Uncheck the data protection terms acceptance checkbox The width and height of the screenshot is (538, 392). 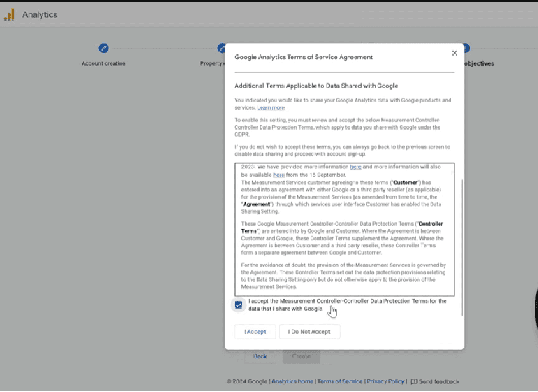point(238,305)
